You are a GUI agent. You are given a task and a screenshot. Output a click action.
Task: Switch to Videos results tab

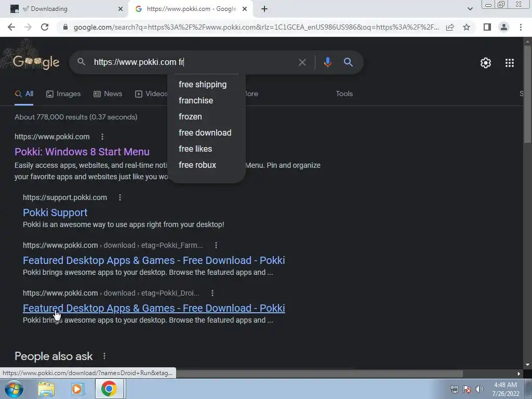click(151, 94)
